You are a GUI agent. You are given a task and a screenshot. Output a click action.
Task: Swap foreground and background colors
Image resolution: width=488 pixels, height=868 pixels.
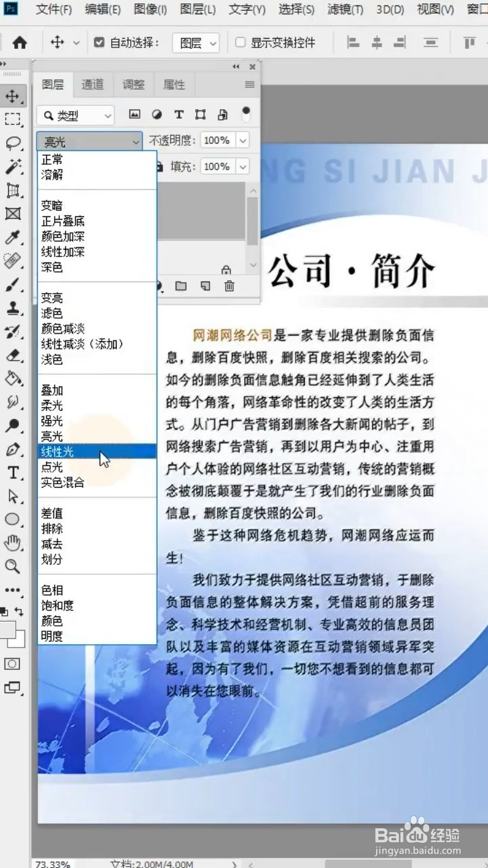coord(20,610)
